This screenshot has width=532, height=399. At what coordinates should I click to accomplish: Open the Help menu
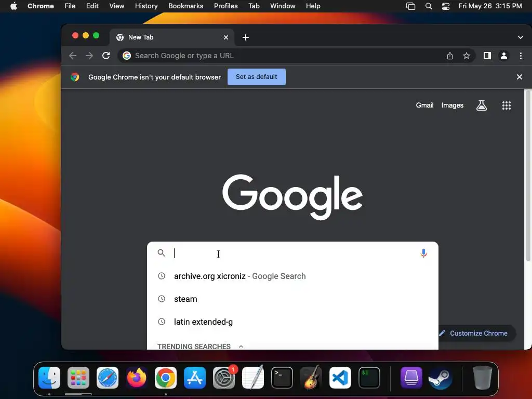pyautogui.click(x=313, y=6)
